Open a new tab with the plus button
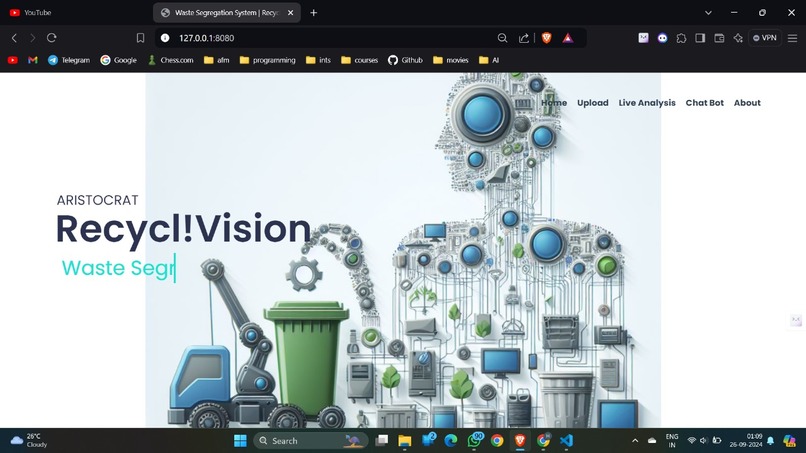This screenshot has height=453, width=806. pyautogui.click(x=314, y=13)
